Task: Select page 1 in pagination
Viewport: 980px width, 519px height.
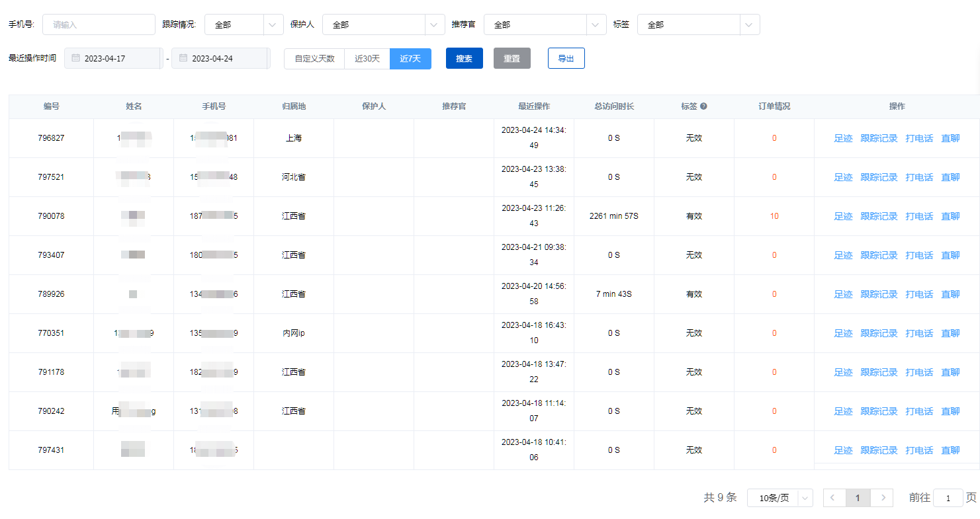Action: [x=858, y=498]
